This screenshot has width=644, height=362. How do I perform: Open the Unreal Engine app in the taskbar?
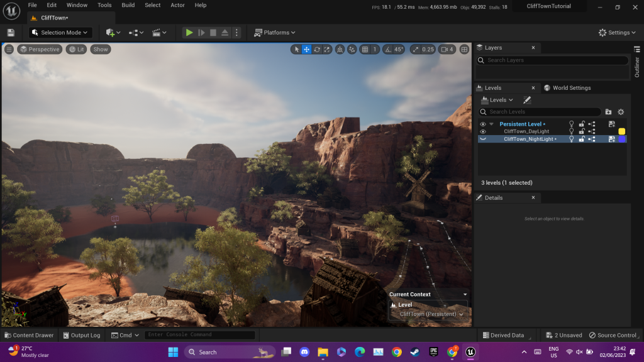click(x=470, y=352)
